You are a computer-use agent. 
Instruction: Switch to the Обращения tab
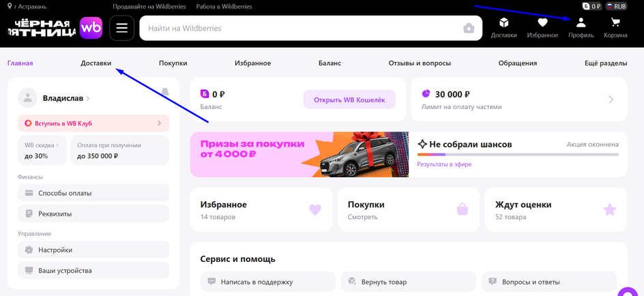(518, 63)
